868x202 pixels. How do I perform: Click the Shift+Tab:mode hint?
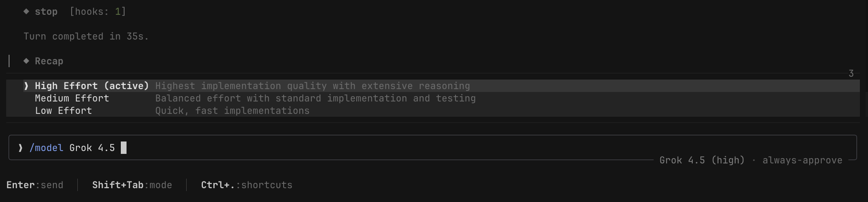[x=132, y=185]
